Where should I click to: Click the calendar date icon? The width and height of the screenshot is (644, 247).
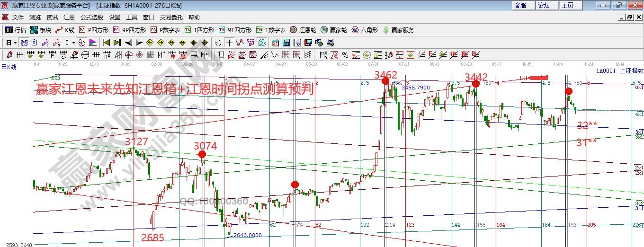tap(275, 43)
